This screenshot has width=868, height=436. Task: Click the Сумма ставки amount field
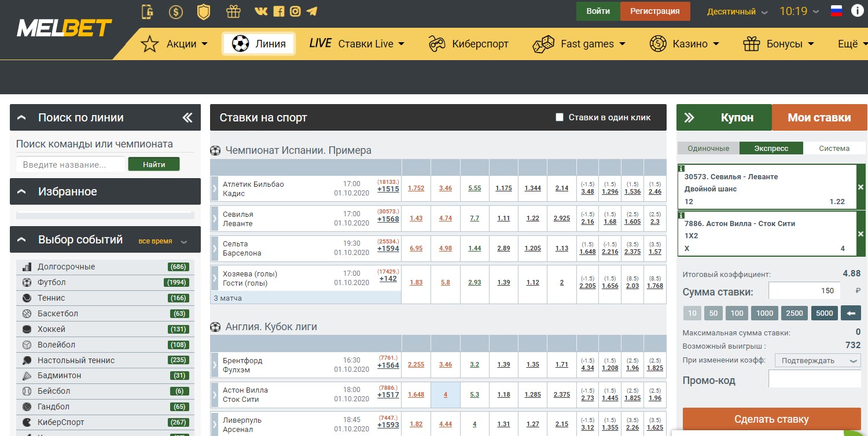point(804,291)
